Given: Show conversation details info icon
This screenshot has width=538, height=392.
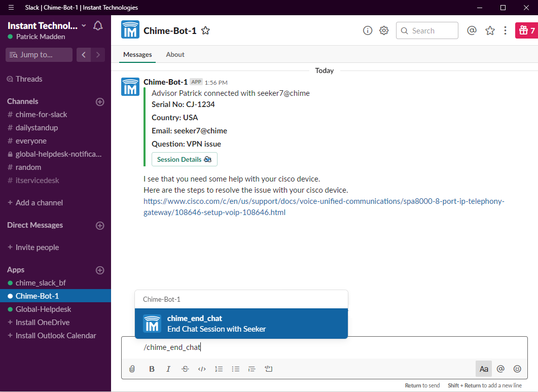Looking at the screenshot, I should tap(368, 30).
